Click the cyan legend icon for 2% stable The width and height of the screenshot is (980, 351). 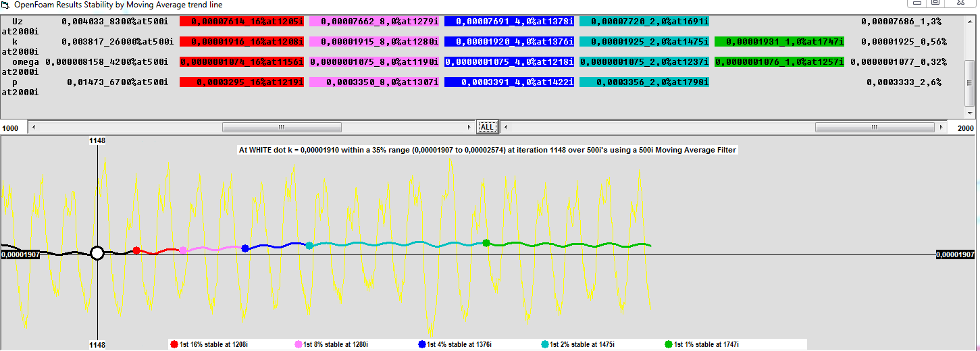click(545, 344)
